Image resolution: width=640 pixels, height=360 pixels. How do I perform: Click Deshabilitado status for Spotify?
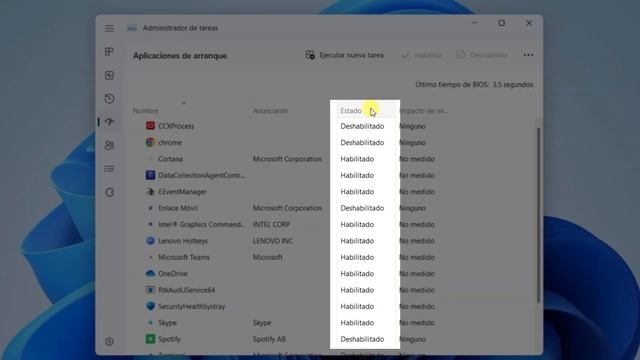coord(362,339)
